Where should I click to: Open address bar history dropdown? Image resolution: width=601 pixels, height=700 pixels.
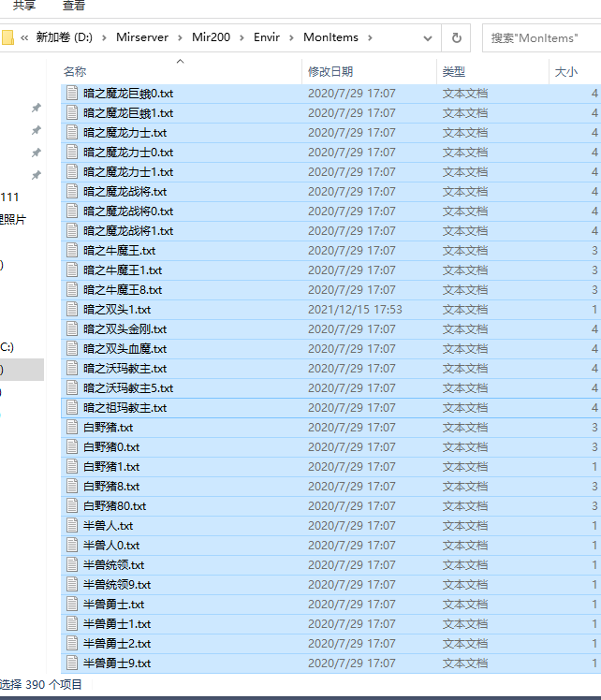click(427, 38)
